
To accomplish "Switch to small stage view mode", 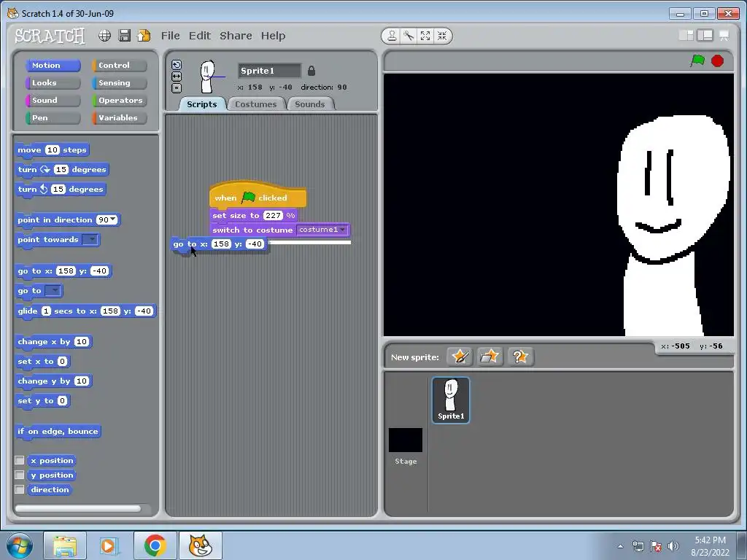I will pos(686,35).
